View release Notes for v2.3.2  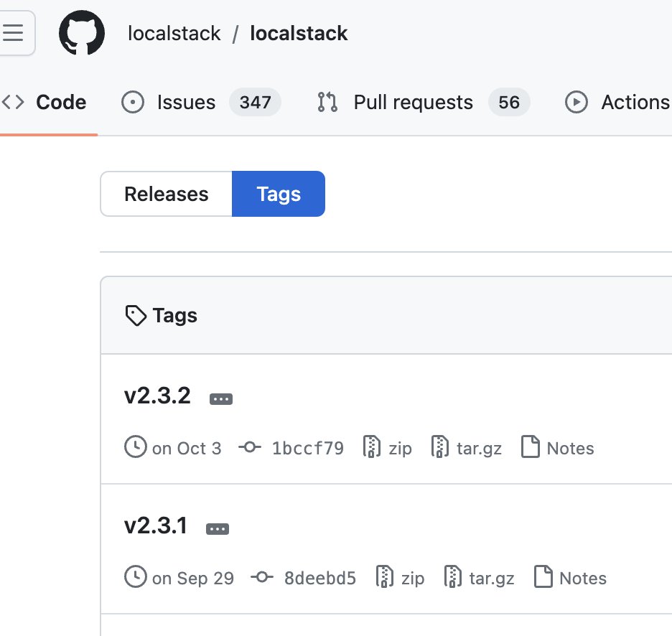[x=570, y=447]
